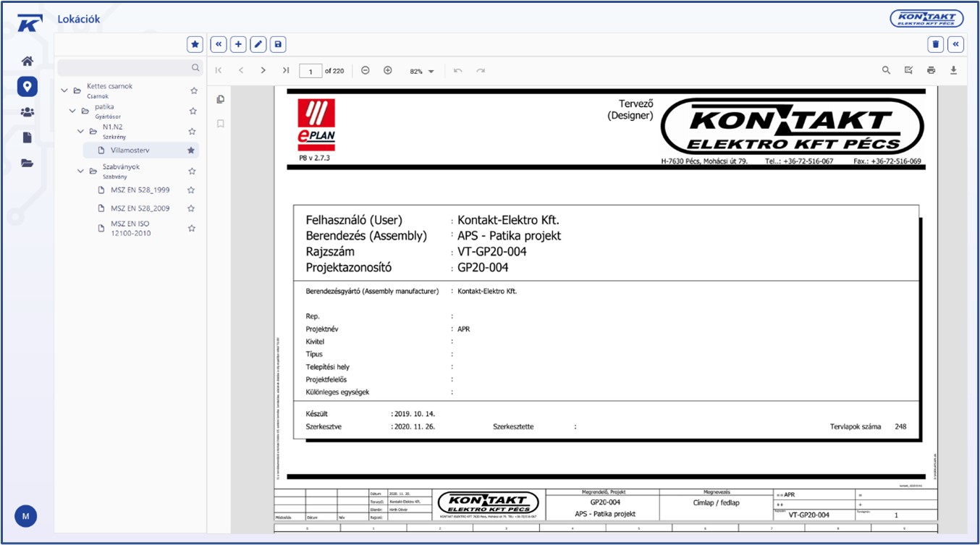Collapse the patika tree node

point(72,111)
